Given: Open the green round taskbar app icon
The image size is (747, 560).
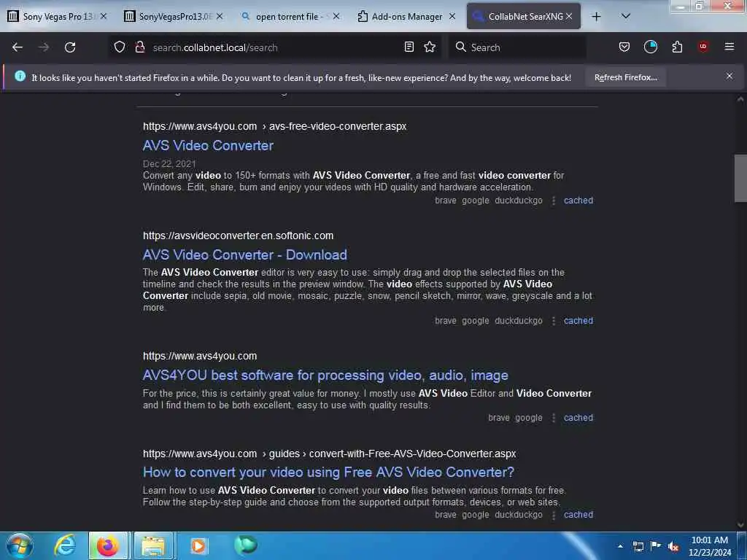Looking at the screenshot, I should 246,545.
